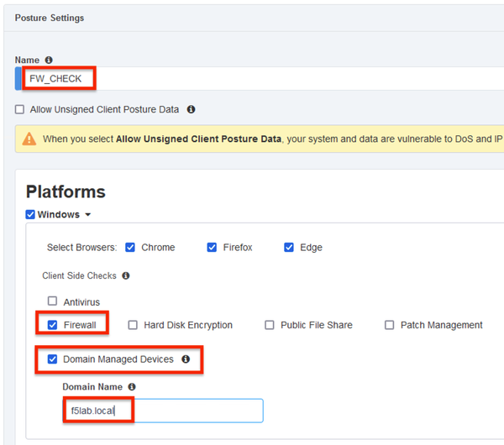Uncheck the Chrome browser checkbox

tap(130, 248)
